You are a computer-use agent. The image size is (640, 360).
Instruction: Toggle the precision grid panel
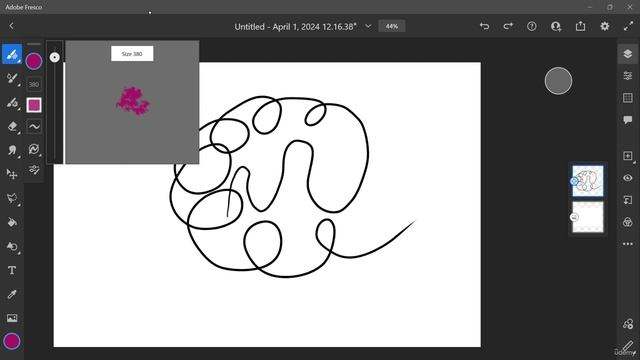(628, 98)
